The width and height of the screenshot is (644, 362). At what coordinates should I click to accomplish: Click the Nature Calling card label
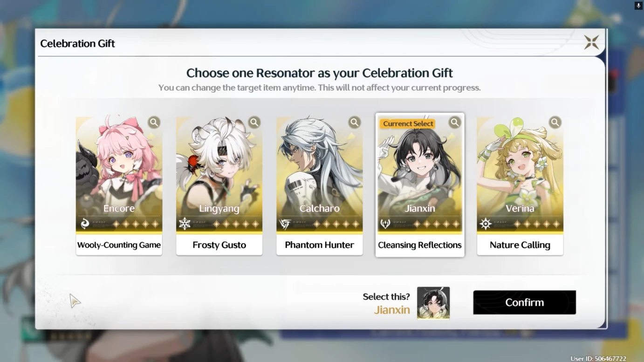(x=520, y=245)
